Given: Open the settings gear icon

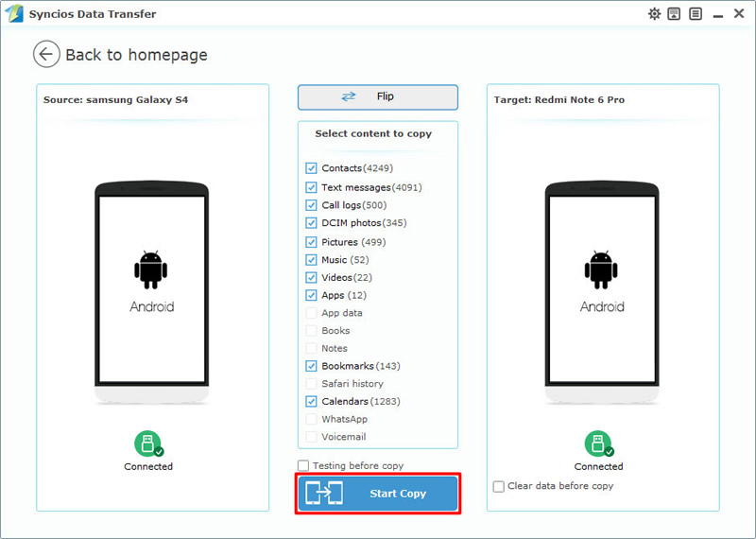Looking at the screenshot, I should click(x=654, y=14).
